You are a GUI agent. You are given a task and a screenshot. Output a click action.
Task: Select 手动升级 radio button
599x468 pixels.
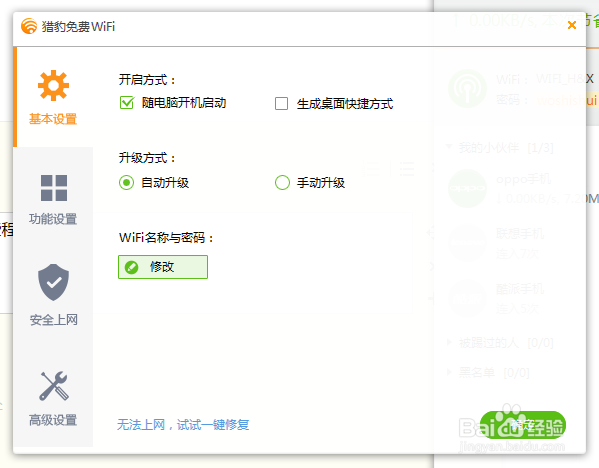point(282,183)
